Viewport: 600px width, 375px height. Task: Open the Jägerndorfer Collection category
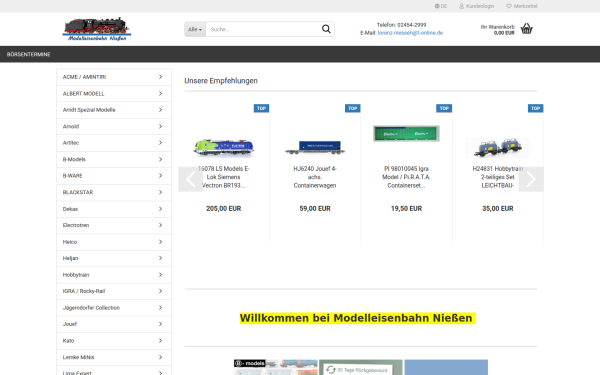114,308
